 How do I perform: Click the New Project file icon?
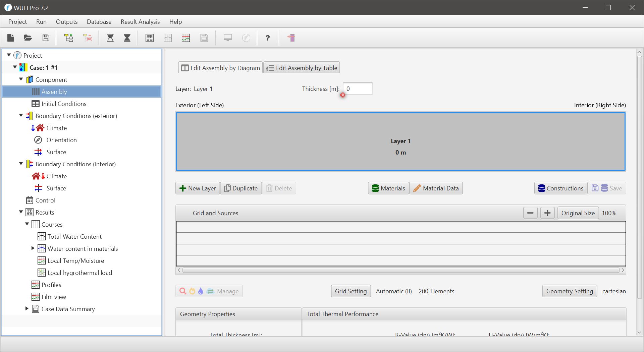(11, 38)
